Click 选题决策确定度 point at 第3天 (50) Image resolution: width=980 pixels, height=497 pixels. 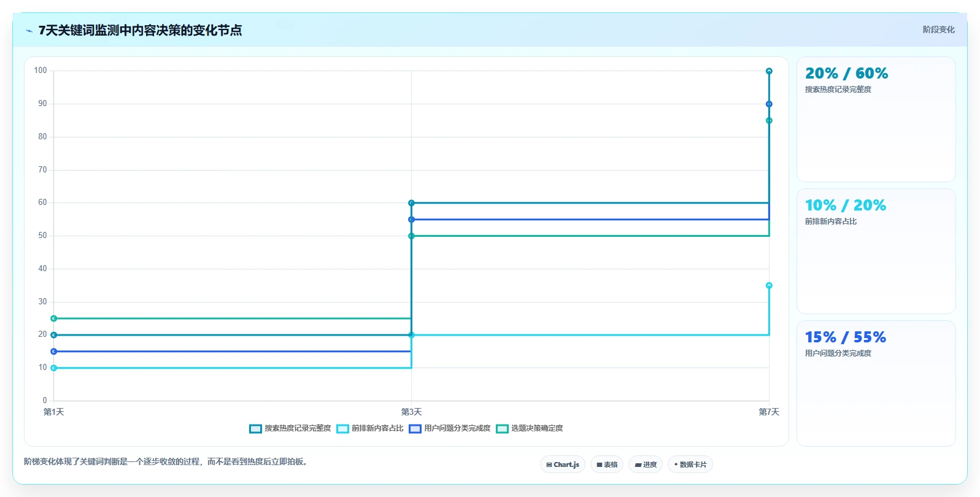click(411, 236)
